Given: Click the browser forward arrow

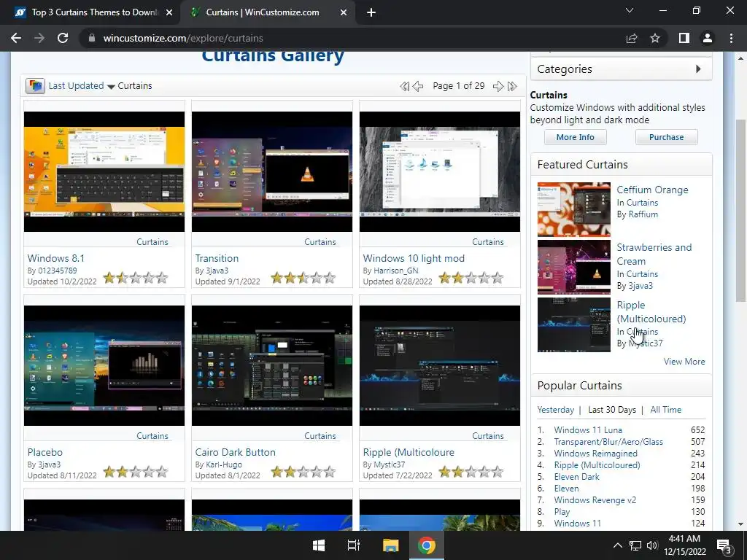Looking at the screenshot, I should [39, 38].
